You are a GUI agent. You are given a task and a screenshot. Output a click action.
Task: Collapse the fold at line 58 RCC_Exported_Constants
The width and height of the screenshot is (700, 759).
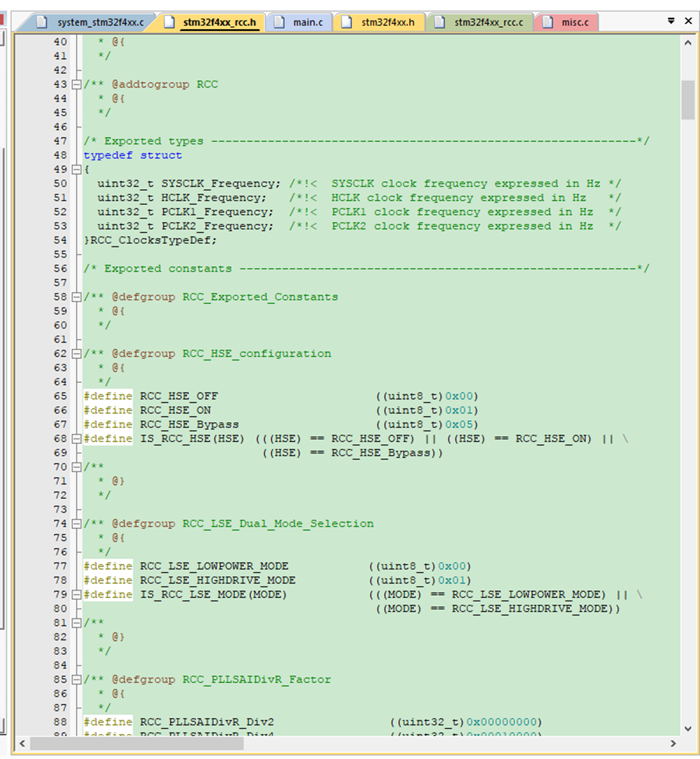pos(77,297)
